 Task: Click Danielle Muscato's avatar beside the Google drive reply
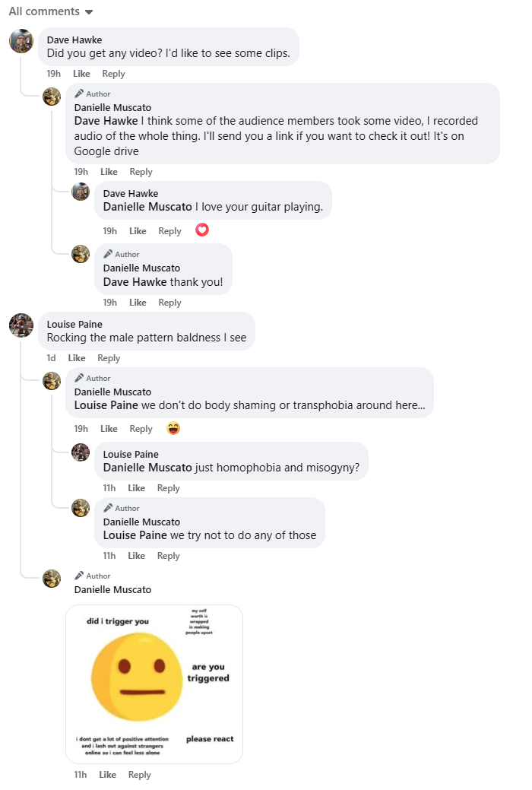52,97
